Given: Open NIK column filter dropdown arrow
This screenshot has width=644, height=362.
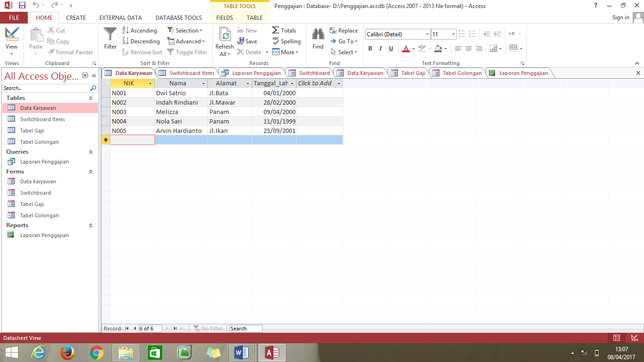Looking at the screenshot, I should point(150,83).
